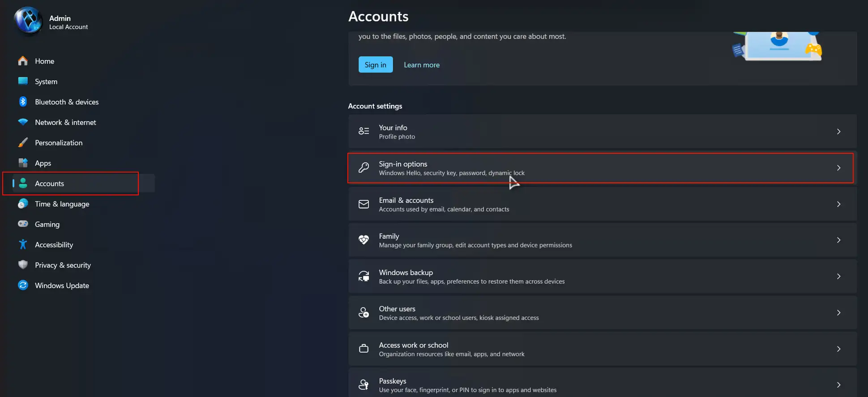Click the Windows backup icon

364,276
